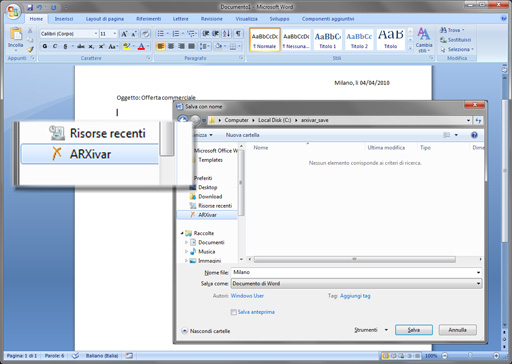Image resolution: width=512 pixels, height=364 pixels.
Task: Click the Office button logo
Action: pos(13,12)
